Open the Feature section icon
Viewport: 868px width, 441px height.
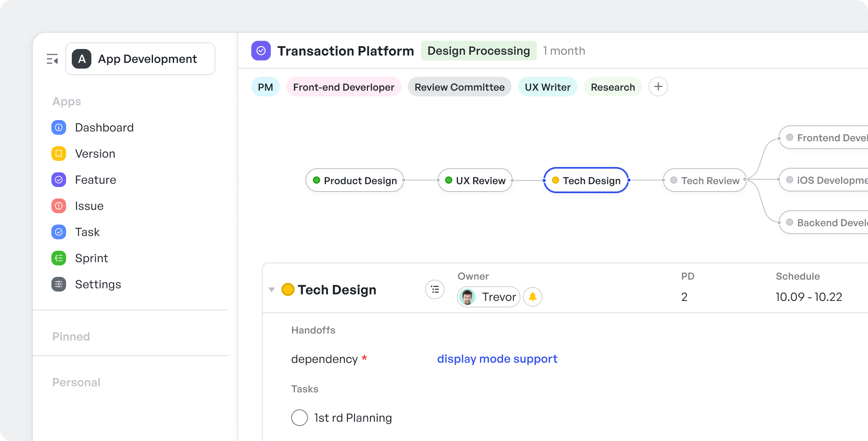58,179
